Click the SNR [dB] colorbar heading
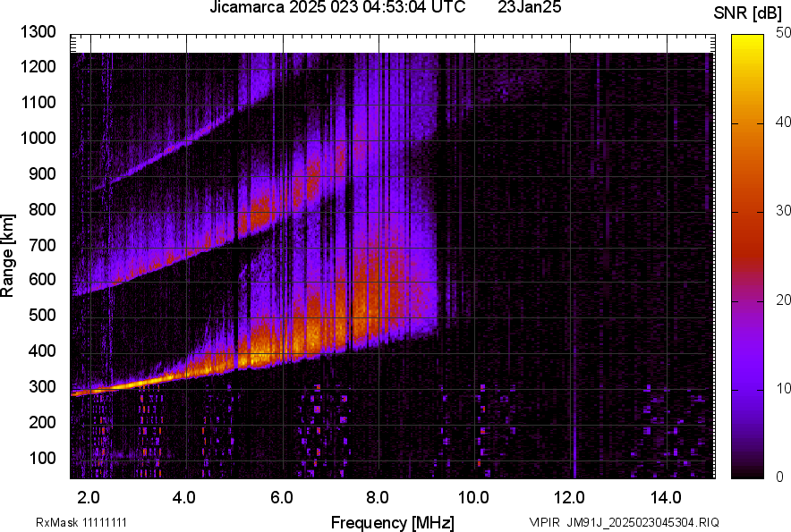 748,13
